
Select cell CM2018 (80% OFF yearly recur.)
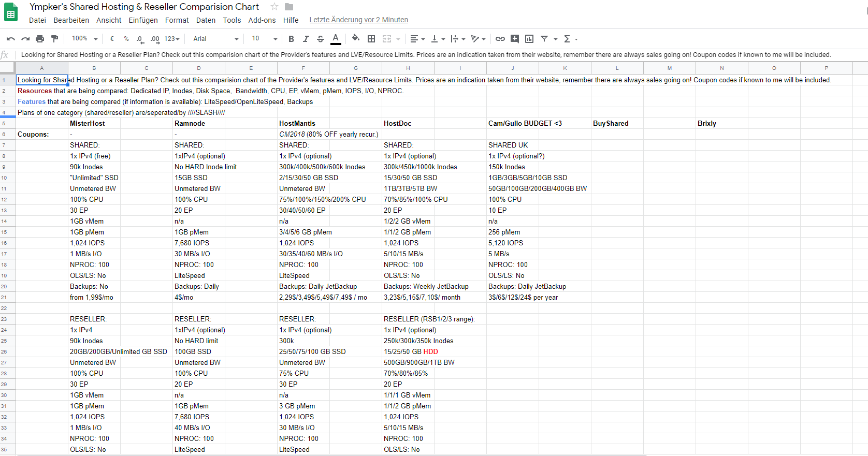click(x=329, y=134)
